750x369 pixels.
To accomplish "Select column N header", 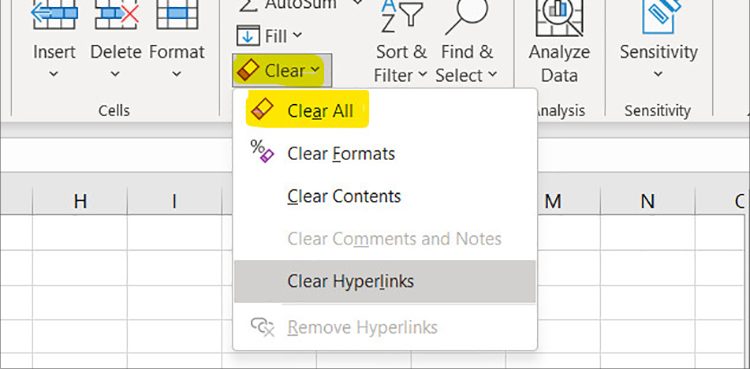I will pos(647,201).
